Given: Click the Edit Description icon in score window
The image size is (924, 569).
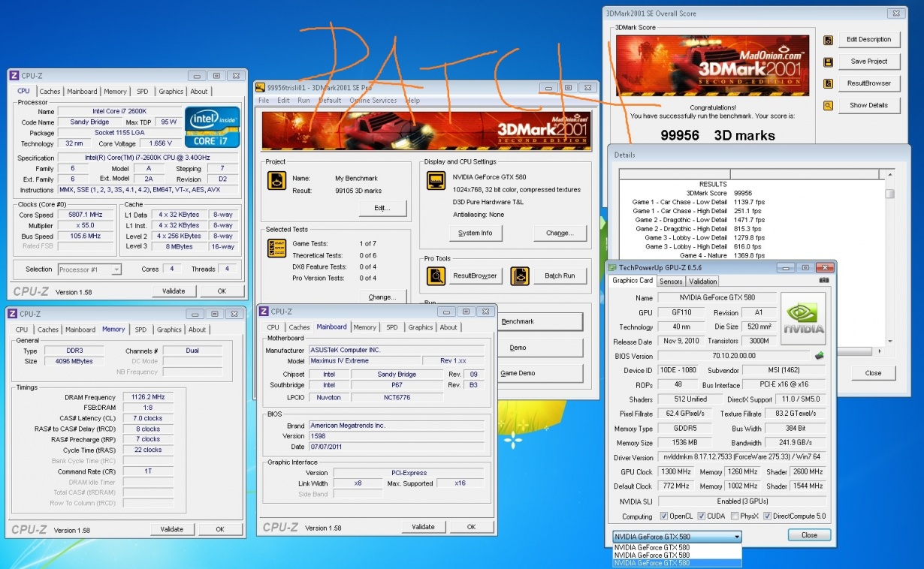Looking at the screenshot, I should click(x=828, y=40).
